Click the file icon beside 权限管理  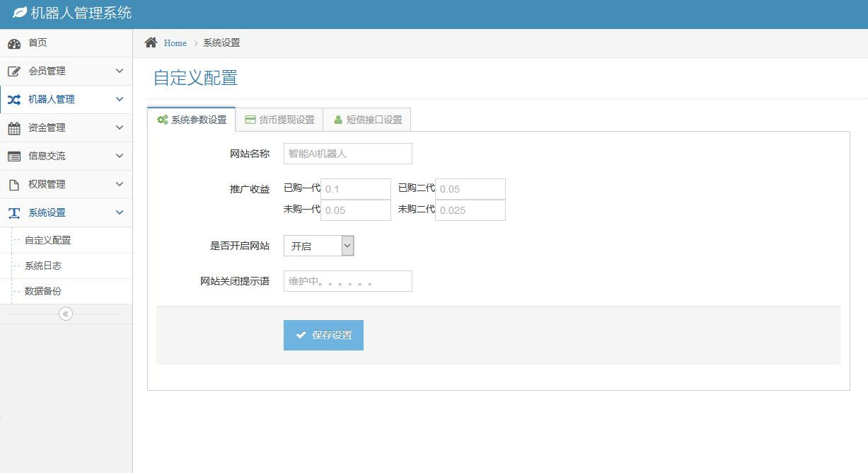(x=14, y=185)
